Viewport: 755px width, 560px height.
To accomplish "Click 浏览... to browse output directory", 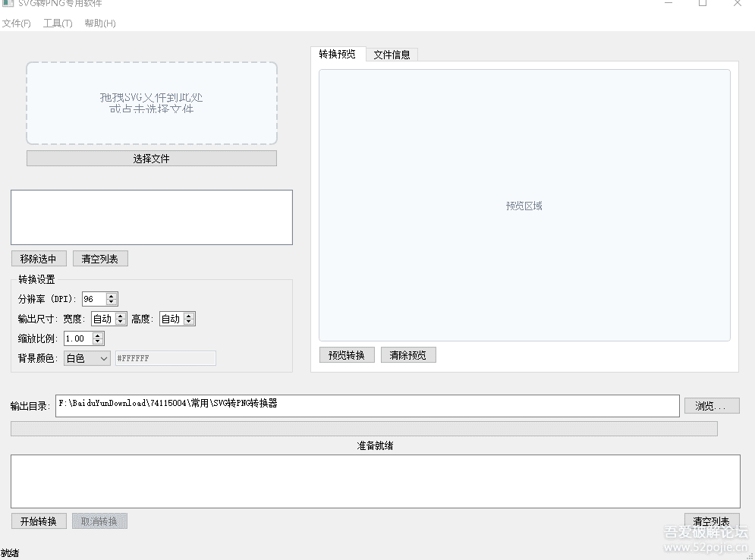I will click(711, 405).
